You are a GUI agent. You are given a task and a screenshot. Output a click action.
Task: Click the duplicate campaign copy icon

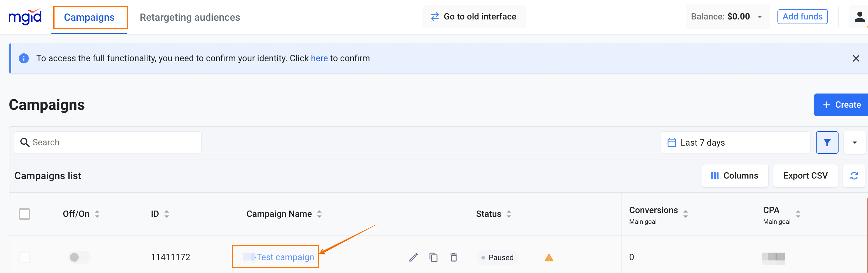coord(433,258)
